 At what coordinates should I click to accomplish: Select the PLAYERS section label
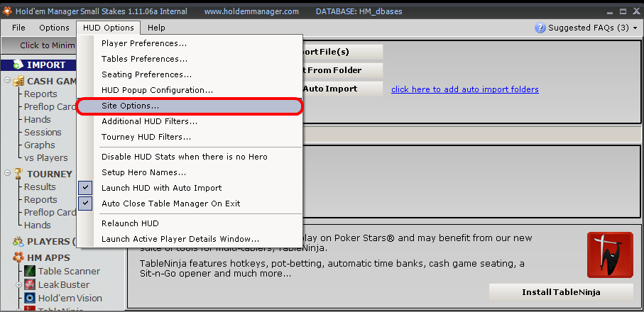click(x=51, y=242)
